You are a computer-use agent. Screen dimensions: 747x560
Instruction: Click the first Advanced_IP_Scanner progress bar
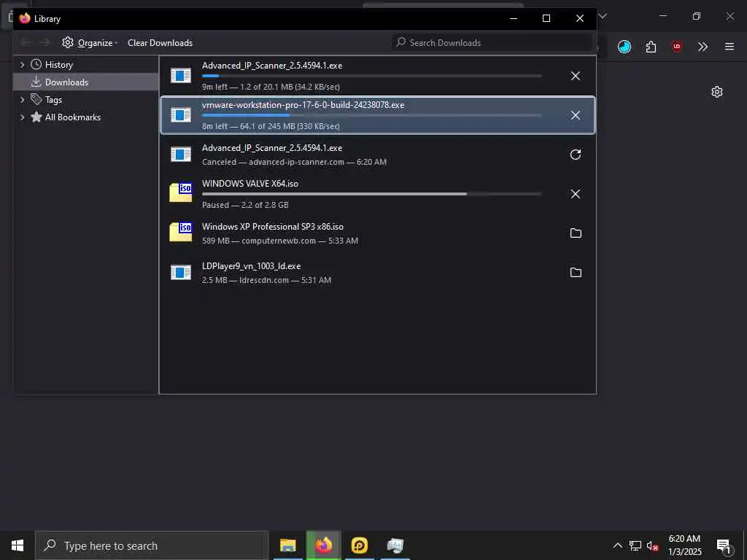pos(371,76)
